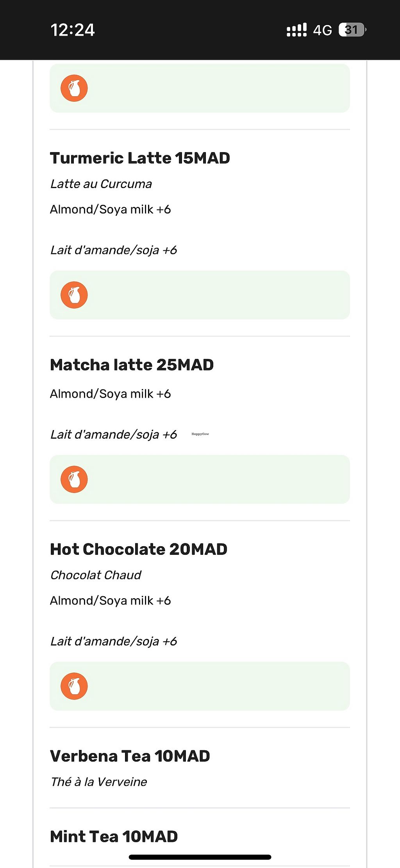
Task: Tap the small HappyCow watermark
Action: click(200, 434)
